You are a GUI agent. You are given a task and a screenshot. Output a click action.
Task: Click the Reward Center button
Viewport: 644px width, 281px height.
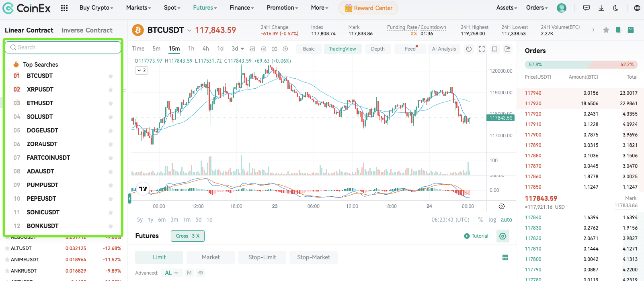[368, 8]
